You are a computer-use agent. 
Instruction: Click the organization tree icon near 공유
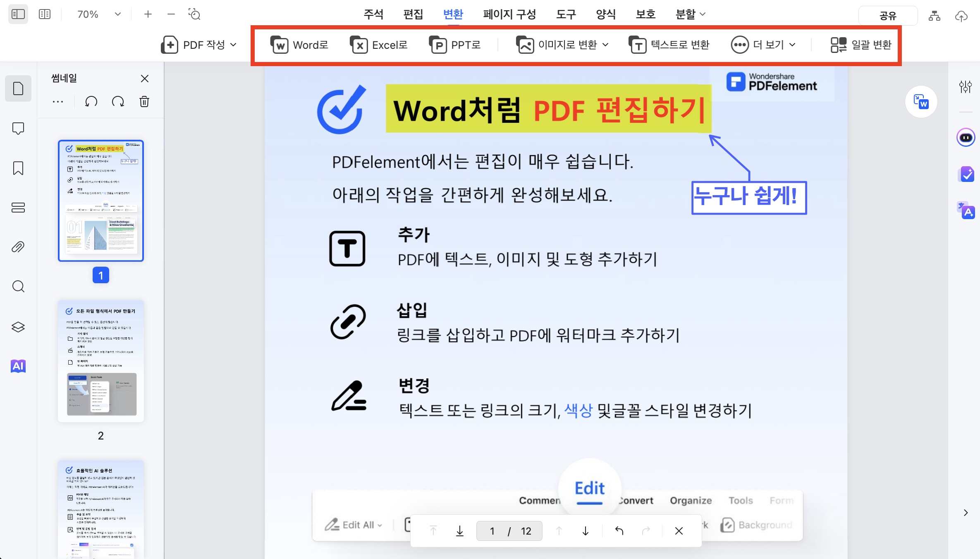(x=934, y=16)
